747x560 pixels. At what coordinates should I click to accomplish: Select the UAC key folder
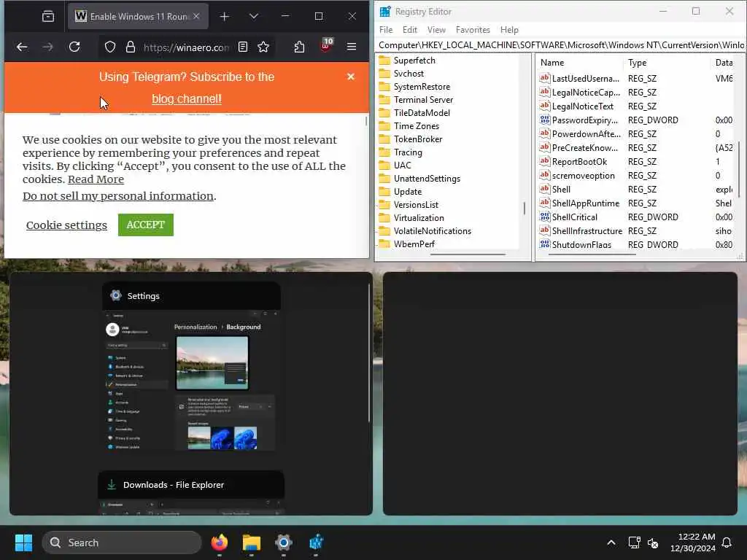click(x=402, y=166)
